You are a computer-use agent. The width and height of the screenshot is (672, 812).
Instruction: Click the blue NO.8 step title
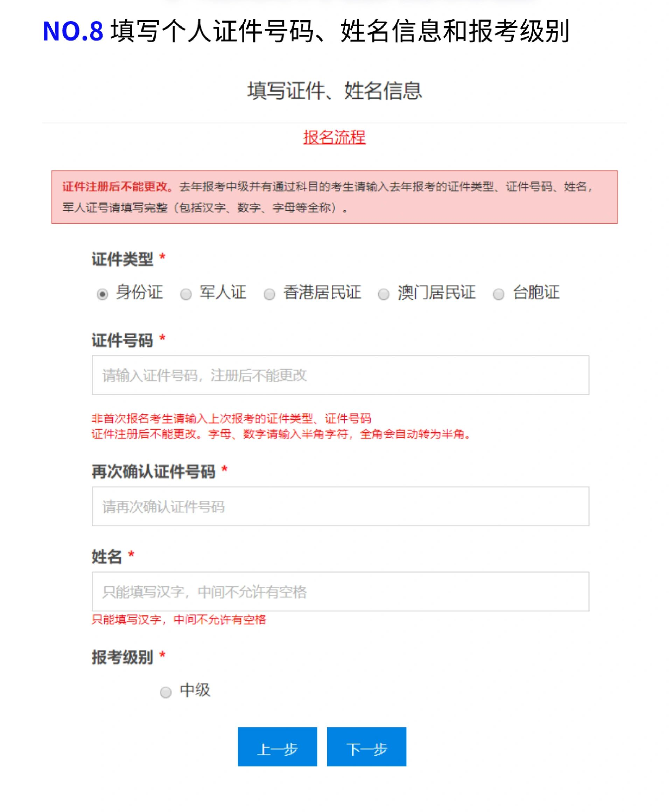73,31
